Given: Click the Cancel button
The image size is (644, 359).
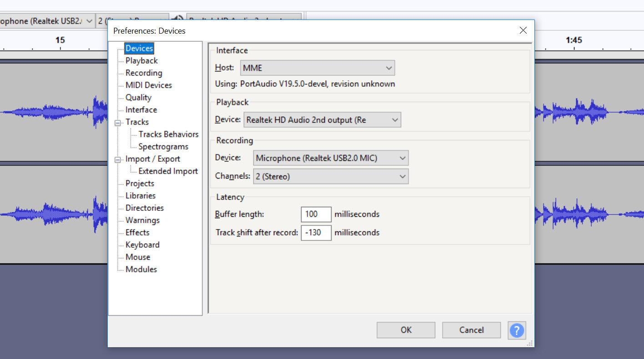Looking at the screenshot, I should tap(471, 330).
